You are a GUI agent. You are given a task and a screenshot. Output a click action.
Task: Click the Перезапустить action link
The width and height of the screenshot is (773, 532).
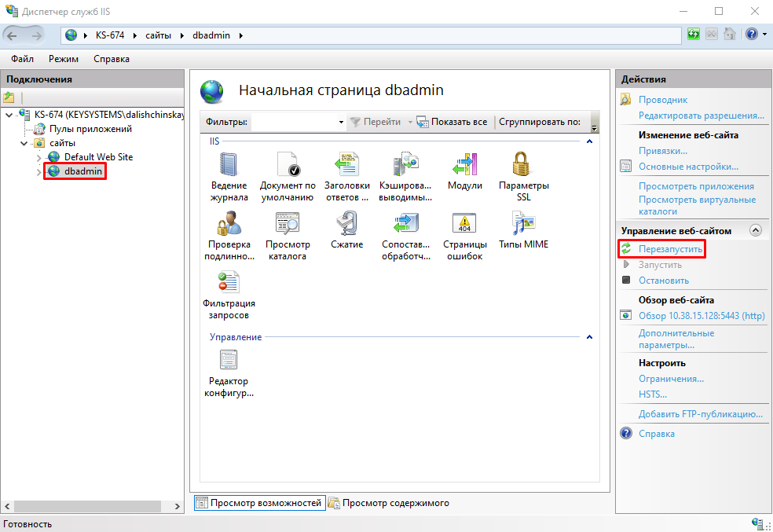tap(670, 249)
